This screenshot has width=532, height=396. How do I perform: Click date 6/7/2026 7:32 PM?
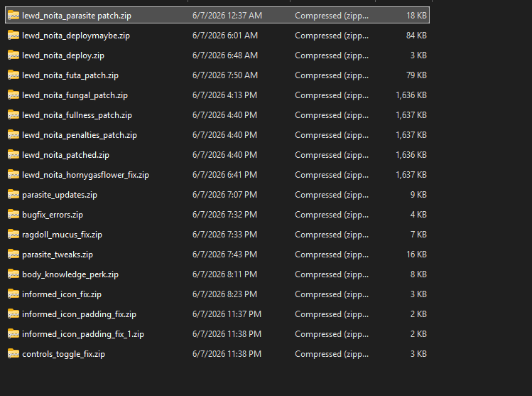coord(224,215)
